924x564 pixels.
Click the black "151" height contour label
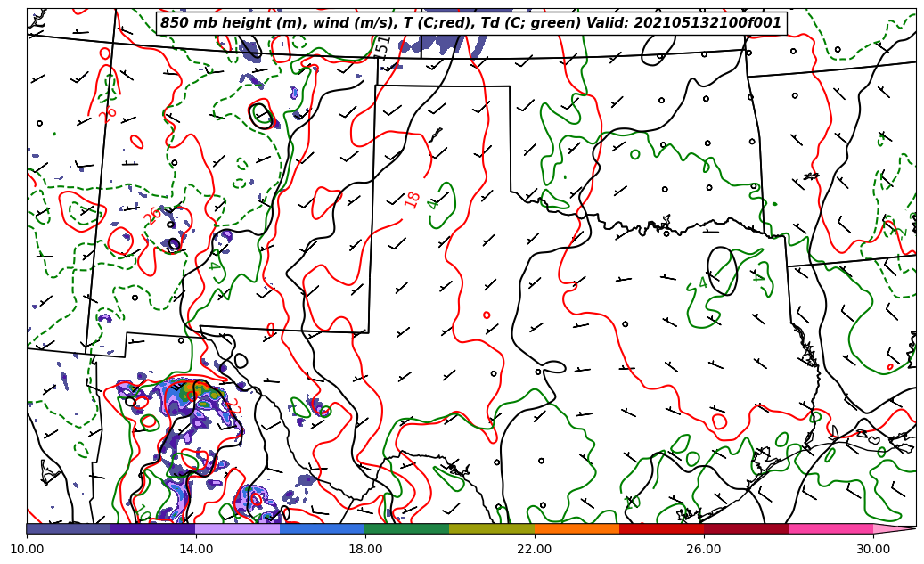[383, 45]
